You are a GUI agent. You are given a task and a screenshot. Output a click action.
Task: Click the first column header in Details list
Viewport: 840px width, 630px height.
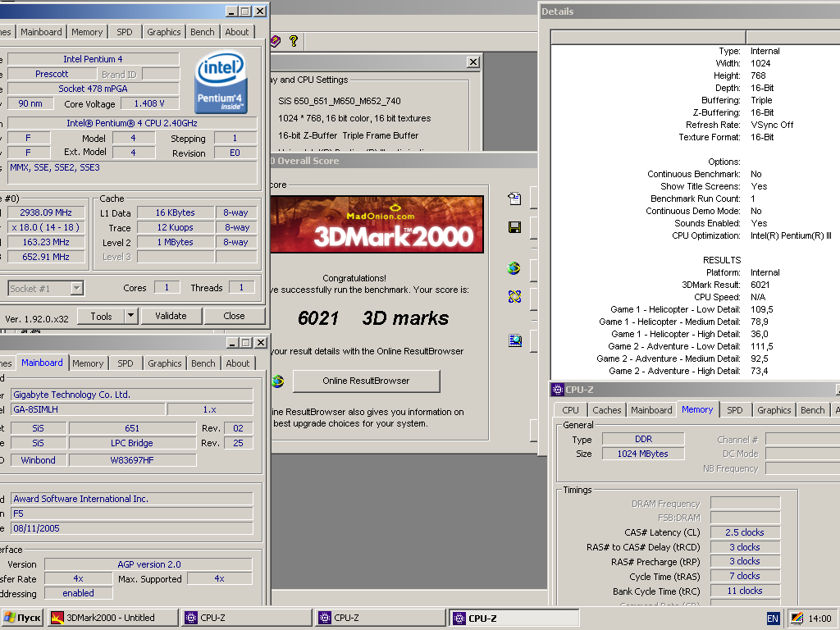(649, 37)
